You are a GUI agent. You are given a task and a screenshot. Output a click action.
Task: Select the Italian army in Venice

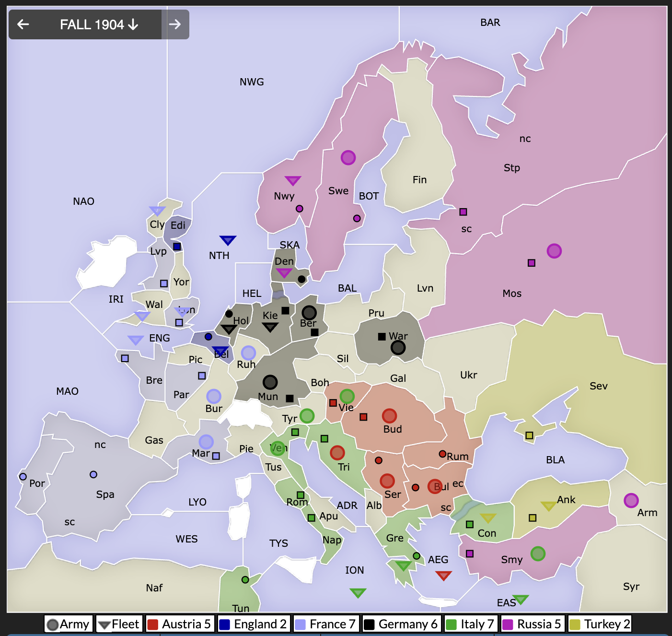tap(278, 448)
